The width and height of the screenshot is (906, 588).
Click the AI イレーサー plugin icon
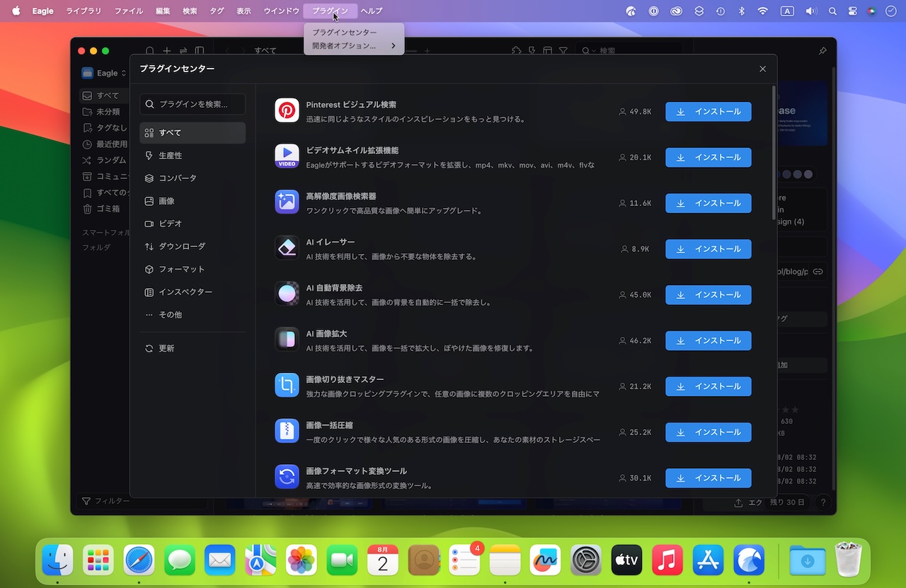click(x=287, y=248)
